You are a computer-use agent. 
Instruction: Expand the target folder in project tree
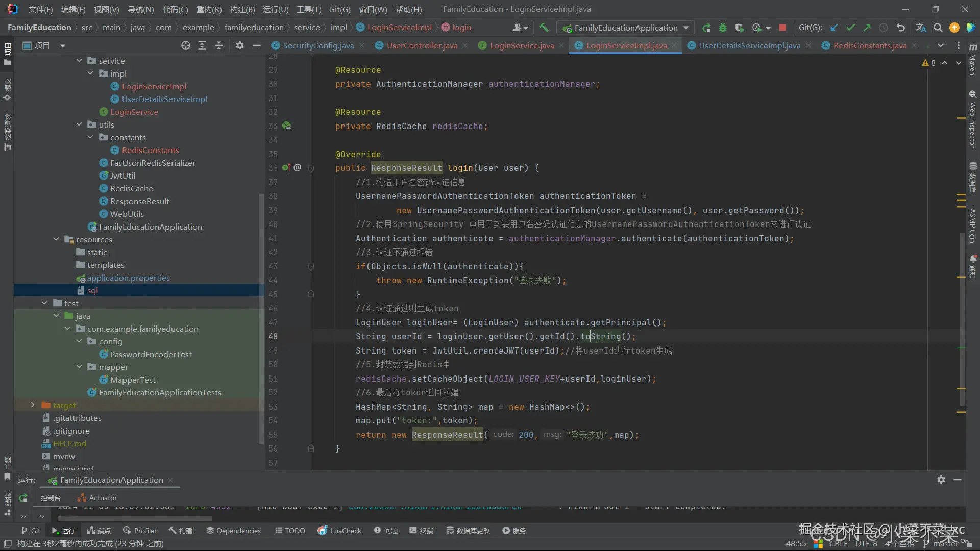pyautogui.click(x=33, y=405)
